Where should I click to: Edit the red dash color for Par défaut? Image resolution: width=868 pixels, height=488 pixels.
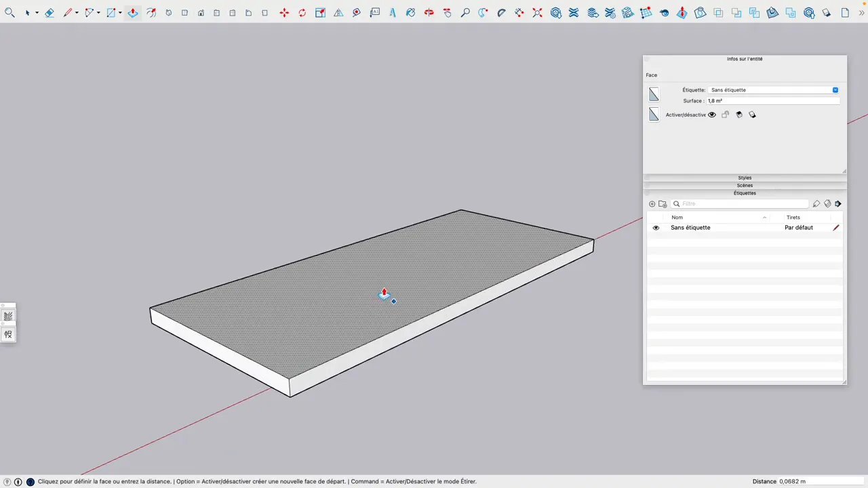835,227
